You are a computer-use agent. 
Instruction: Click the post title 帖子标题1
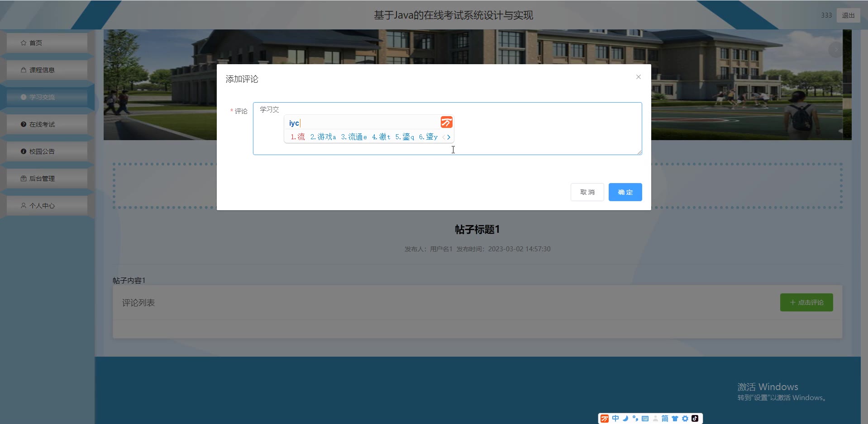click(477, 230)
